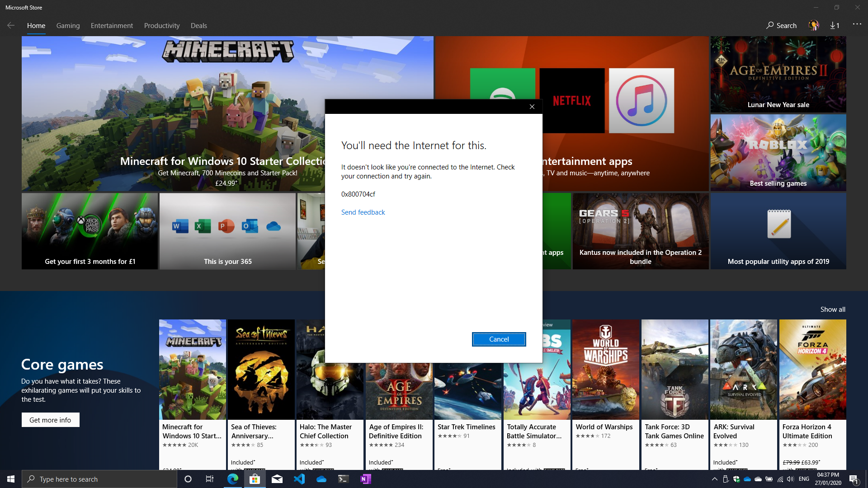Open the downloads and updates icon
This screenshot has width=868, height=488.
(x=835, y=26)
